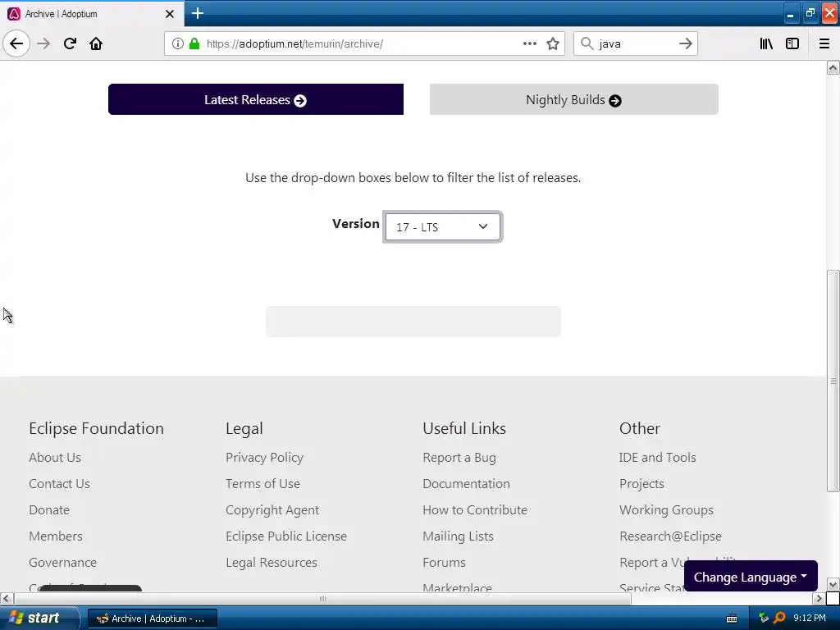Open the Documentation link

[466, 484]
